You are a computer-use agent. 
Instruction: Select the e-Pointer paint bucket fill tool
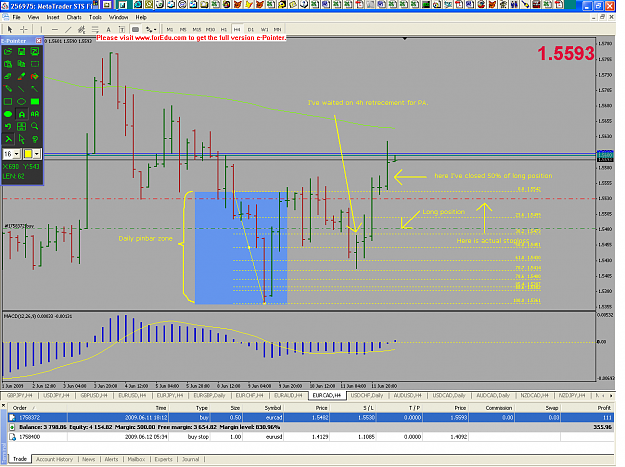(x=35, y=77)
